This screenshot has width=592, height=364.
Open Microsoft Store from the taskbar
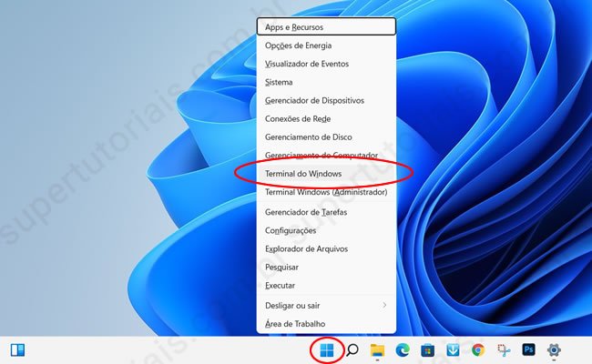(x=427, y=350)
